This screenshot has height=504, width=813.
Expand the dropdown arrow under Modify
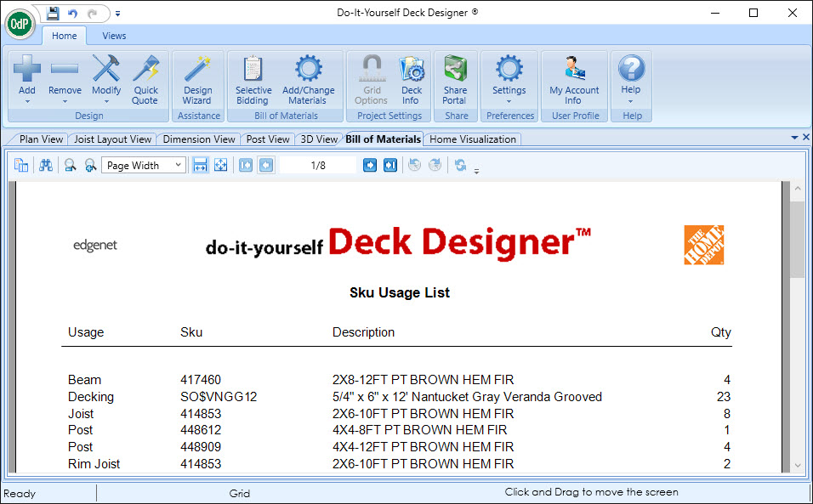tap(106, 102)
